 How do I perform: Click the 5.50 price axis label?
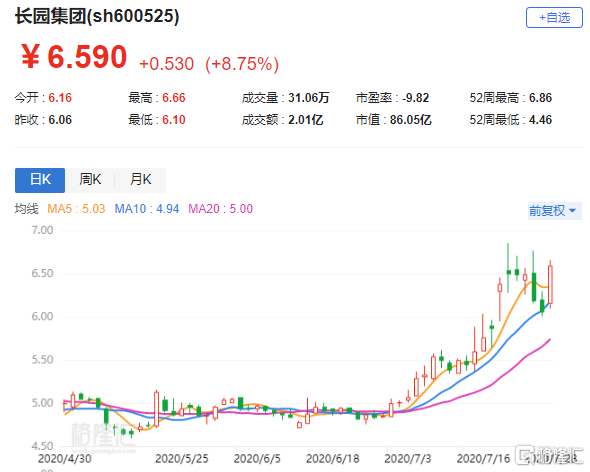42,360
